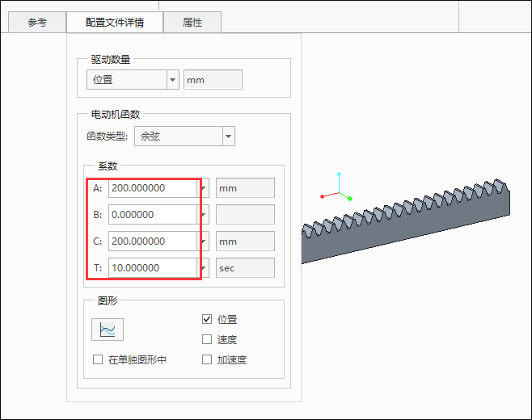The width and height of the screenshot is (532, 420).
Task: Select the gear rack model in viewport
Action: click(405, 227)
